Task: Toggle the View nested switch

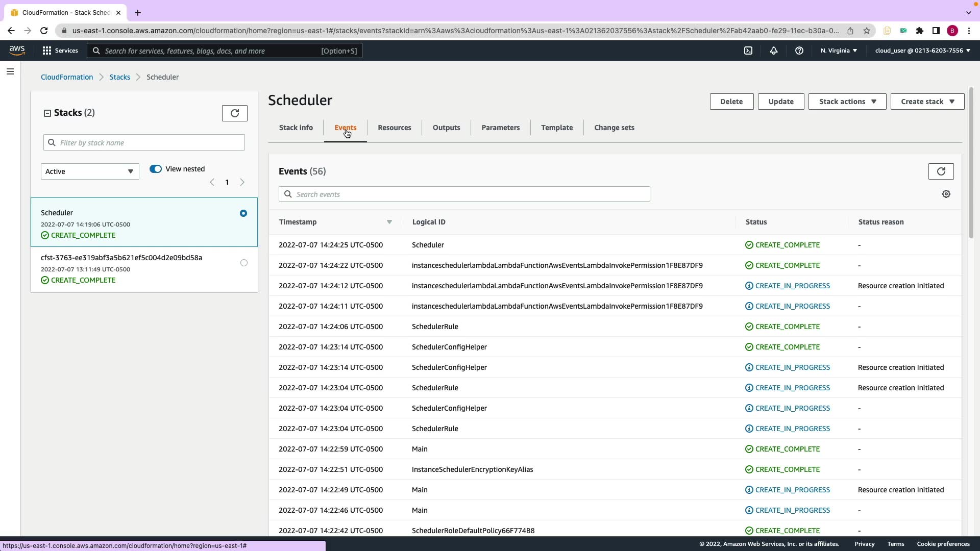Action: (156, 169)
